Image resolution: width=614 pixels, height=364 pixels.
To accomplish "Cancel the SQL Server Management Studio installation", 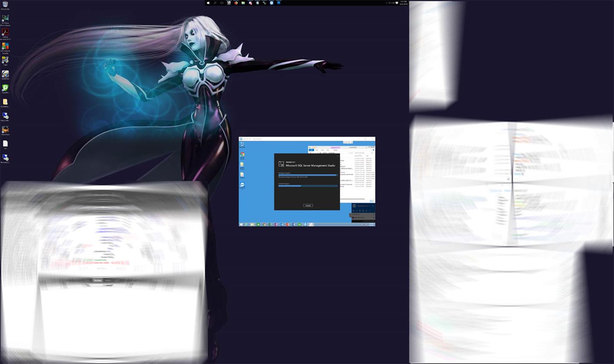I will (308, 205).
